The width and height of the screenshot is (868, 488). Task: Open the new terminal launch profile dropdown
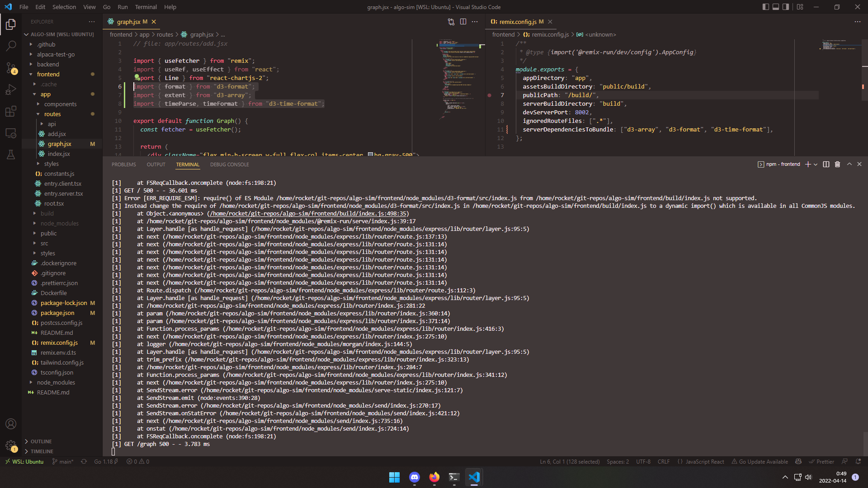pos(816,164)
